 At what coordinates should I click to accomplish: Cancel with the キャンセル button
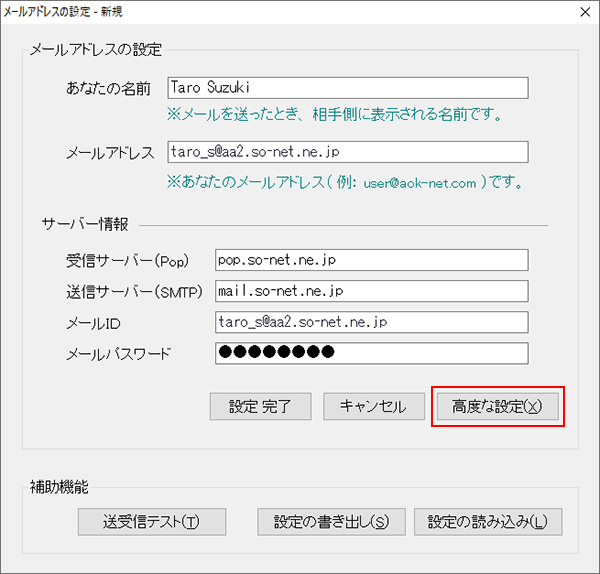[373, 406]
